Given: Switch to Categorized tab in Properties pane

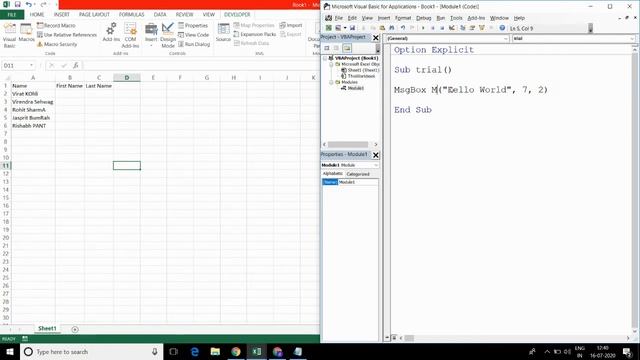Looking at the screenshot, I should click(358, 174).
